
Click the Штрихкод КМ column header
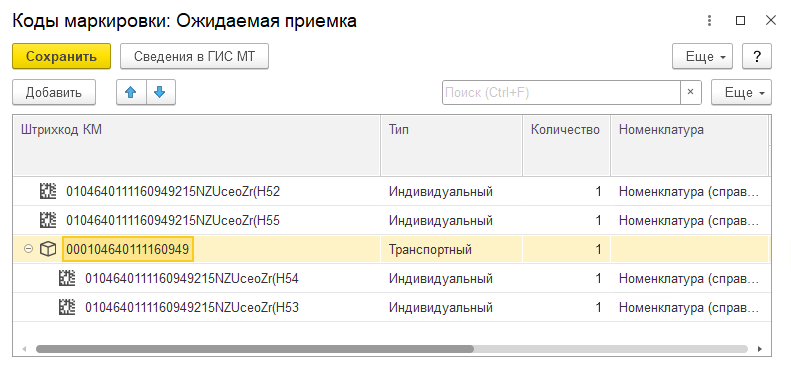pos(196,145)
